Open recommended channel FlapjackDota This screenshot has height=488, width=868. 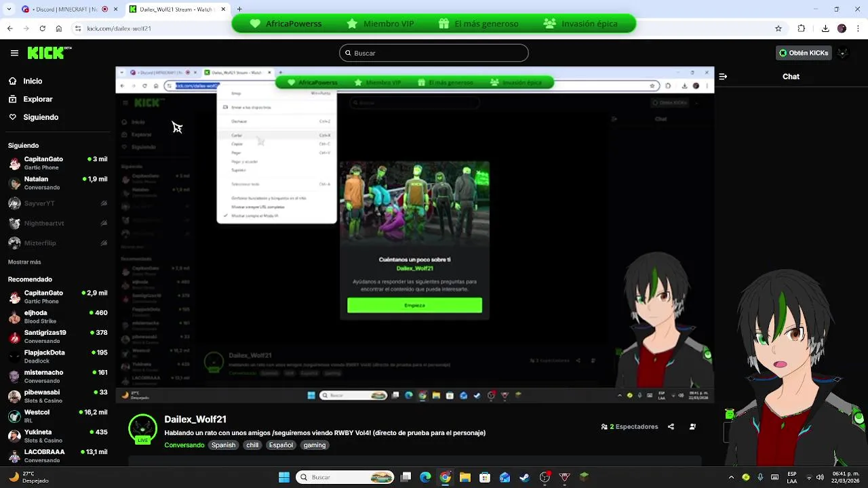[58, 357]
